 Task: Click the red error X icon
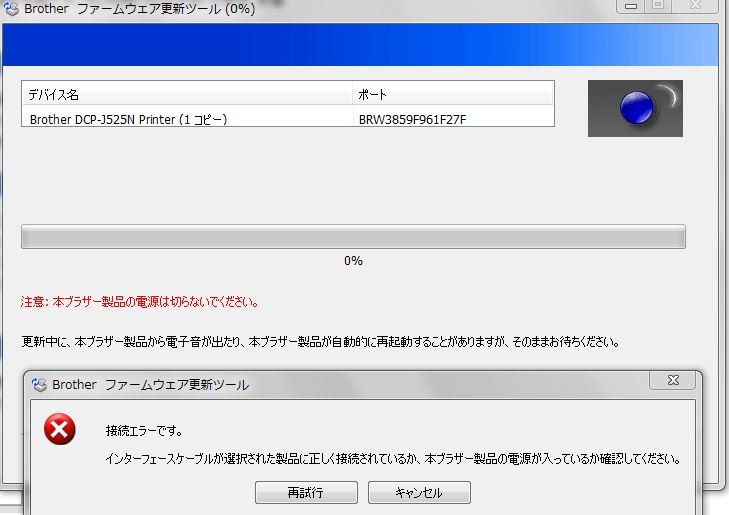(60, 429)
